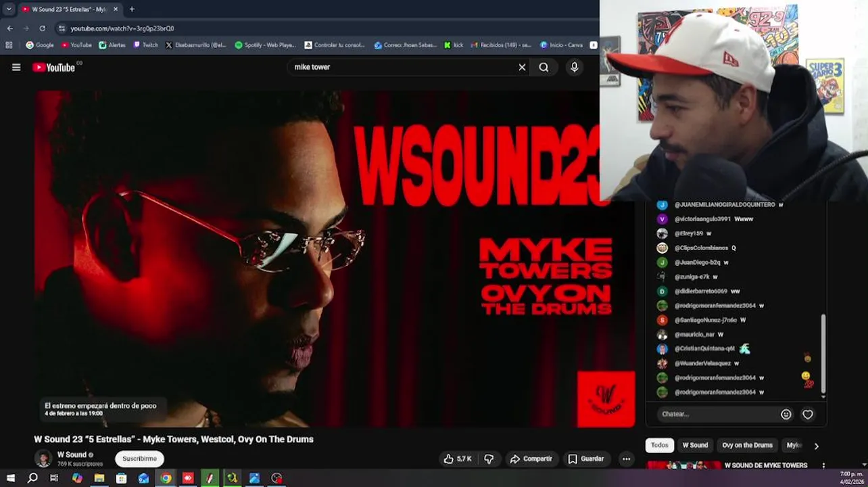Open the Spotify Web Player bookmark
Image resolution: width=868 pixels, height=487 pixels.
[x=265, y=45]
